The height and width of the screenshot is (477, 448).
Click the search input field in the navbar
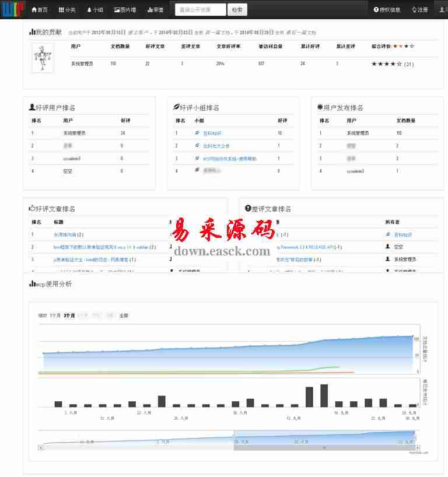coord(200,10)
